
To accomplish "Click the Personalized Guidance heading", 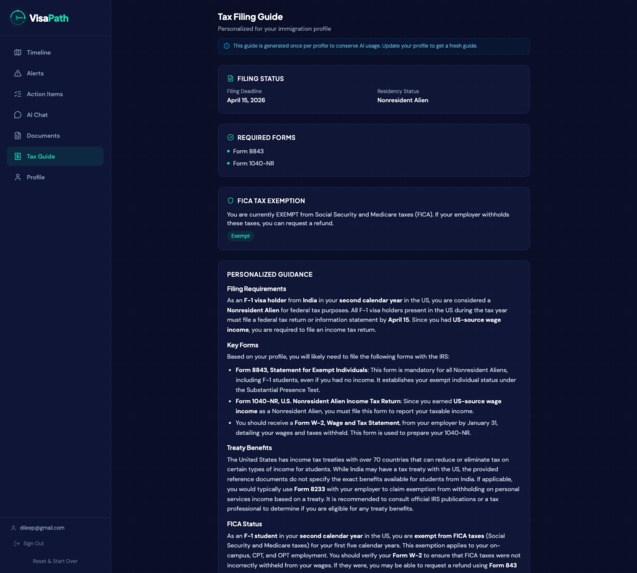I will (x=270, y=275).
